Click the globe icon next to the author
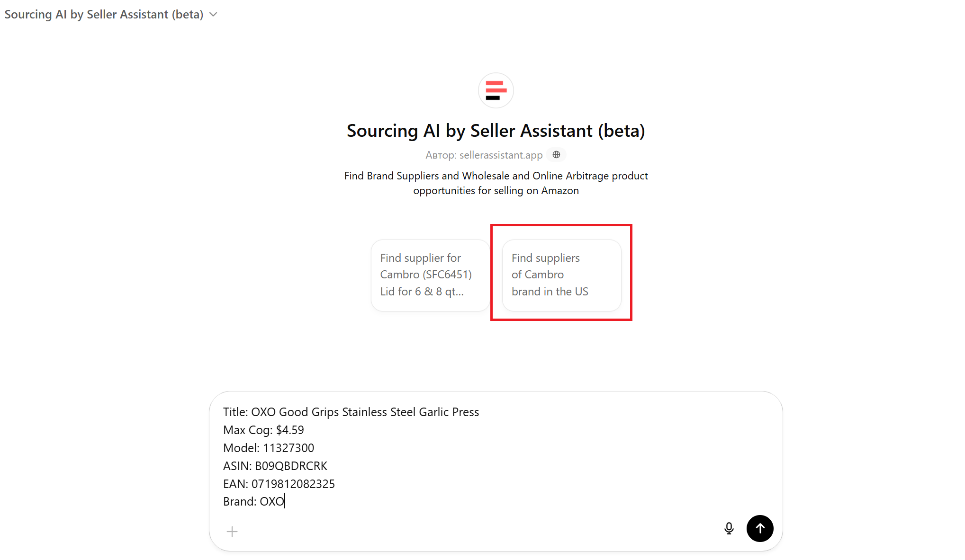The image size is (965, 560). (556, 155)
